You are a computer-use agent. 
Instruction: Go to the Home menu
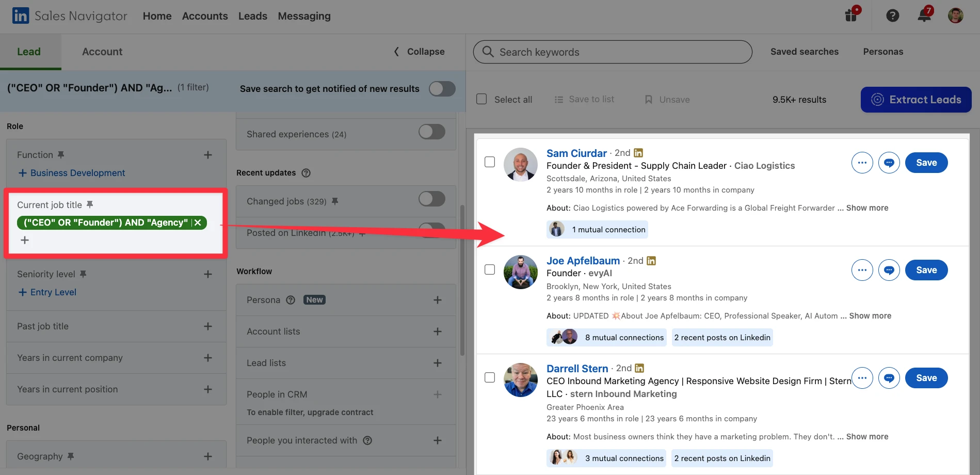click(x=157, y=16)
